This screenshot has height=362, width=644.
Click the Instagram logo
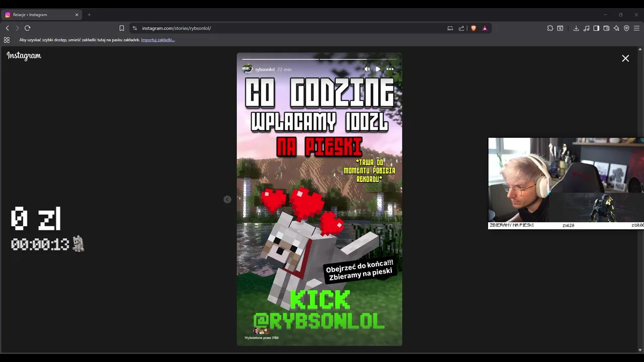tap(24, 56)
